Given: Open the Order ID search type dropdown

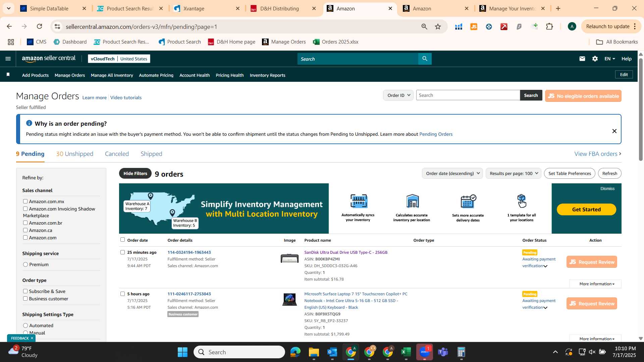Looking at the screenshot, I should click(398, 95).
